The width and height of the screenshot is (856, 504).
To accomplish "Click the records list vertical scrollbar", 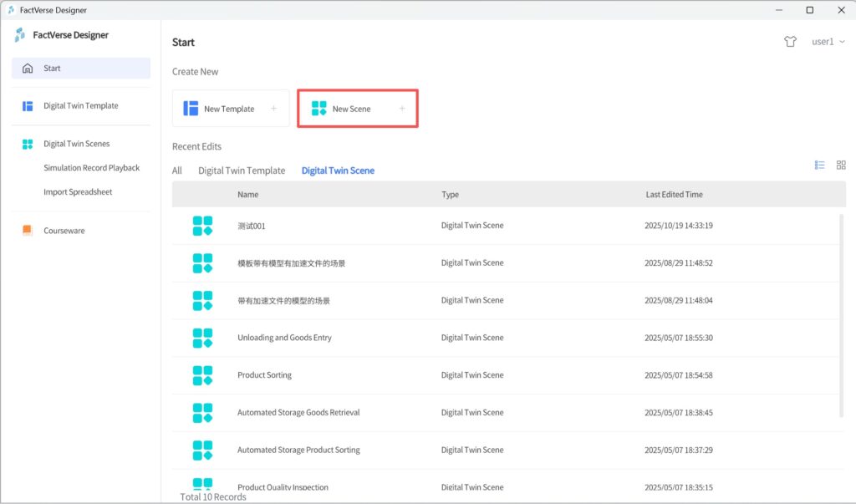I will [x=841, y=313].
